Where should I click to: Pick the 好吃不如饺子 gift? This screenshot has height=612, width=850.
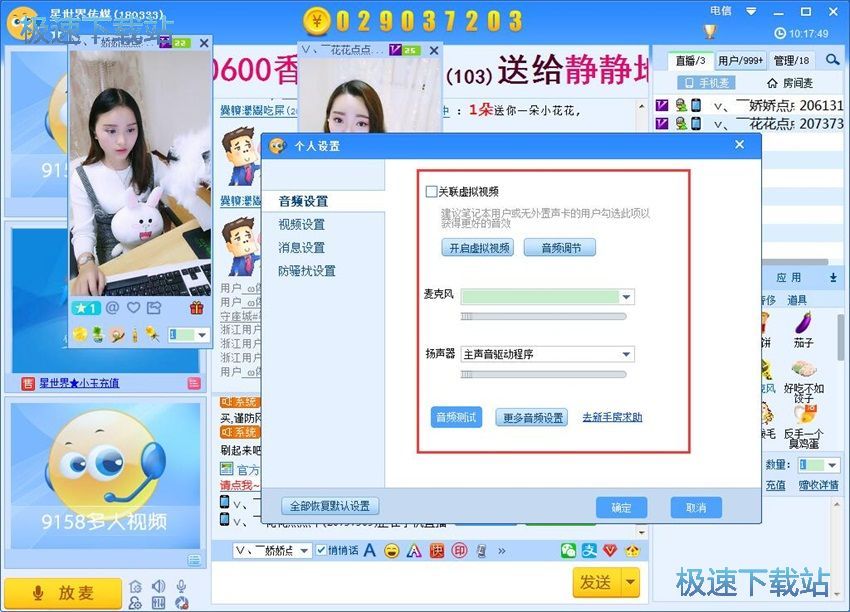(804, 381)
